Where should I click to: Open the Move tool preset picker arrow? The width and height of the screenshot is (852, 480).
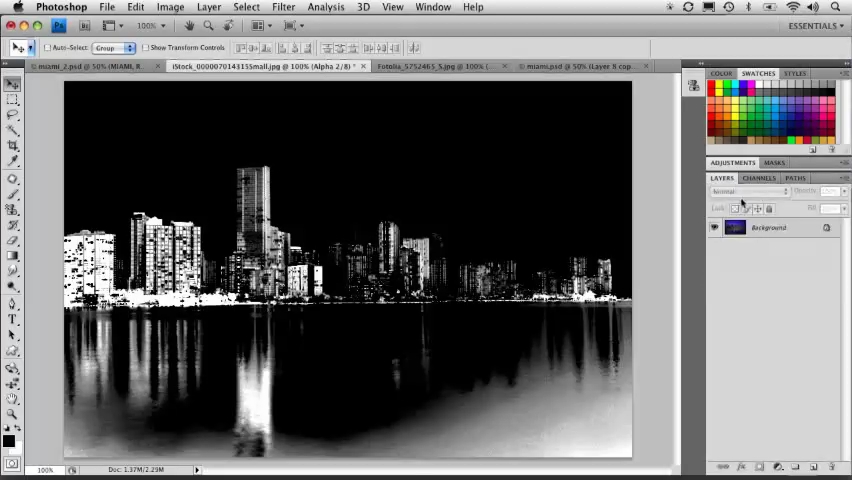click(30, 48)
